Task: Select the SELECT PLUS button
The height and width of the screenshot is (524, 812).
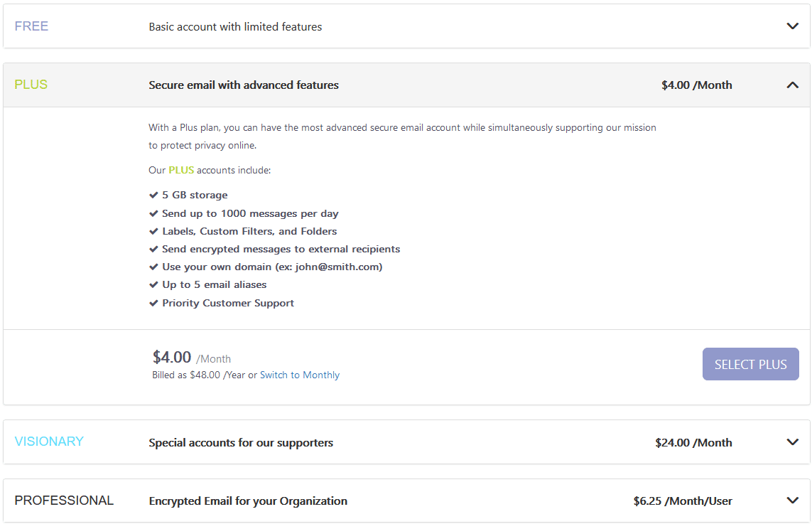Action: coord(750,363)
